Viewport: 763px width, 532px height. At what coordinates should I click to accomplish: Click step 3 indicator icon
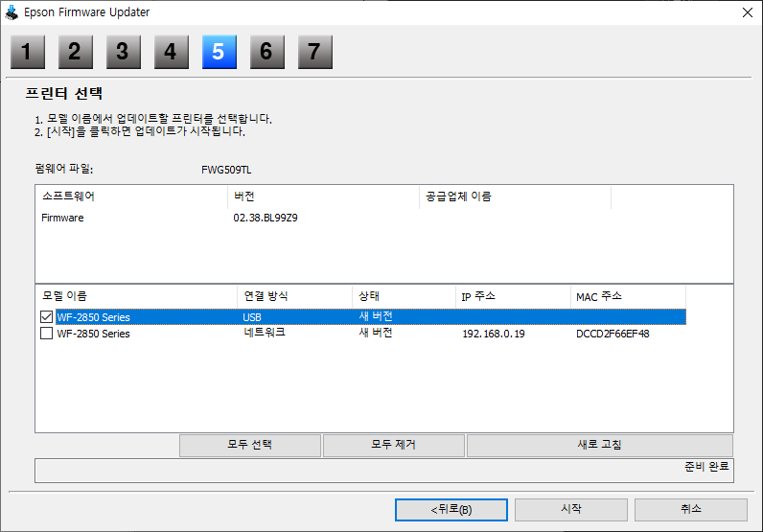click(124, 52)
